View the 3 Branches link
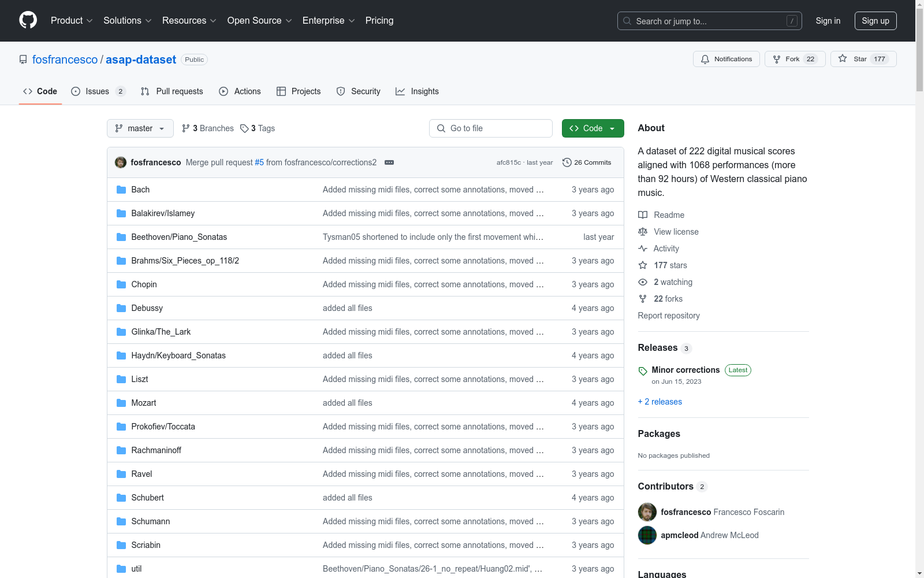Screen dimensions: 924x578 [x=208, y=128]
